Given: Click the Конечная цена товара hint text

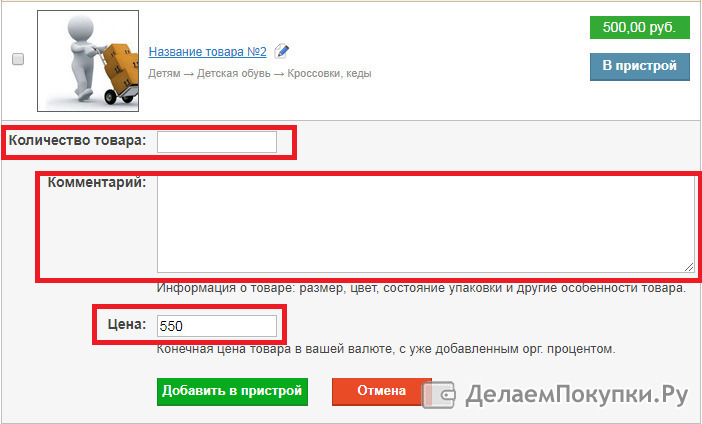Looking at the screenshot, I should click(386, 349).
